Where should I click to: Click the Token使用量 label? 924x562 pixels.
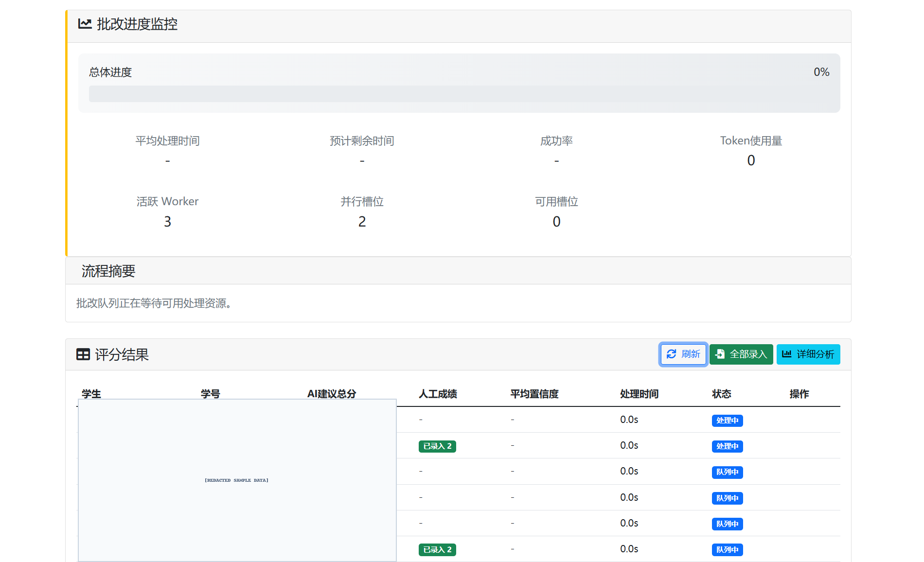pos(751,141)
